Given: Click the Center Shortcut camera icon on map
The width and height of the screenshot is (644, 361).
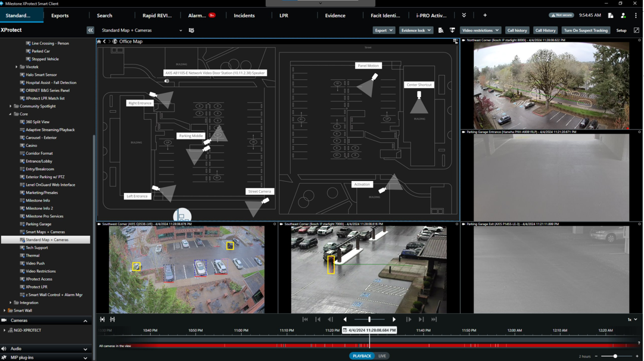Looking at the screenshot, I should [419, 95].
